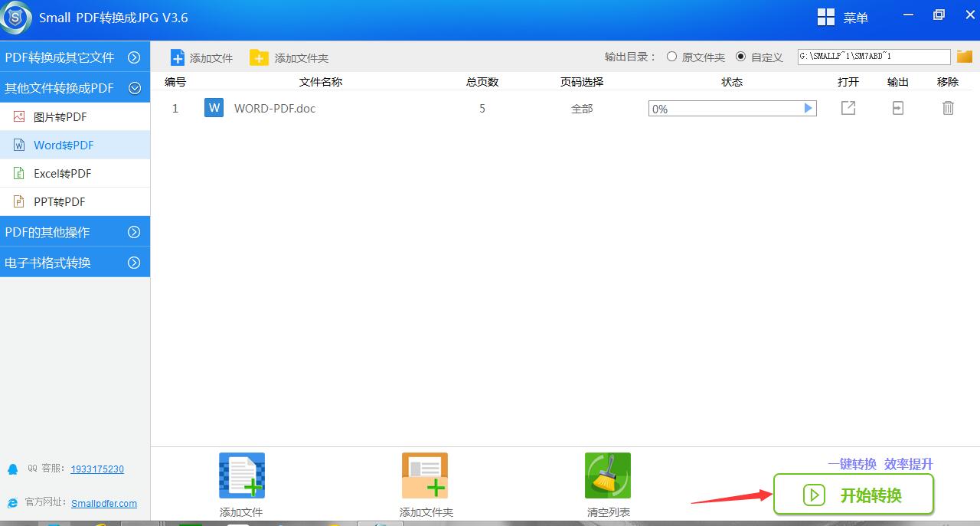Click the 清空列表 broom icon
Viewport: 980px width, 526px height.
click(608, 475)
